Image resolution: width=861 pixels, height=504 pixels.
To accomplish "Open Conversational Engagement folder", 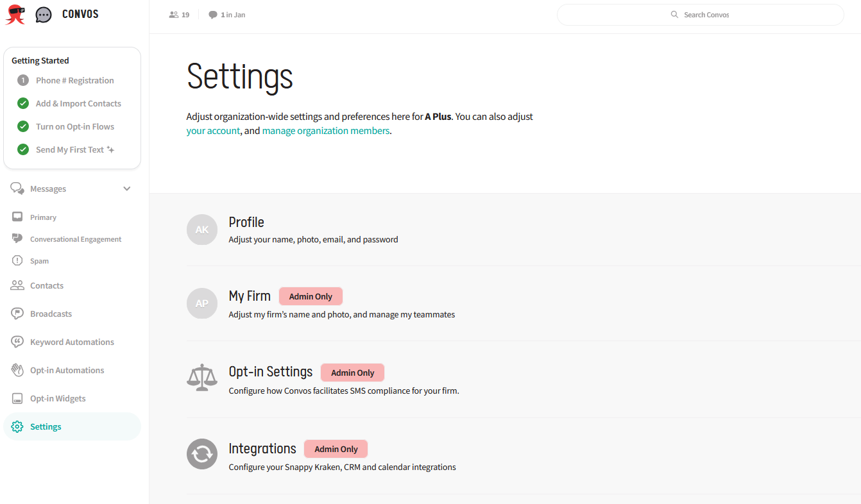I will click(76, 239).
